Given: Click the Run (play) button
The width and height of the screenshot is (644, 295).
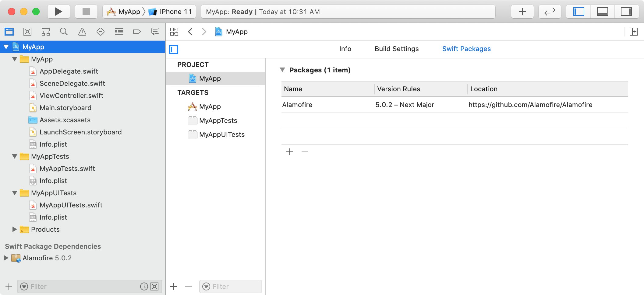Looking at the screenshot, I should coord(58,12).
